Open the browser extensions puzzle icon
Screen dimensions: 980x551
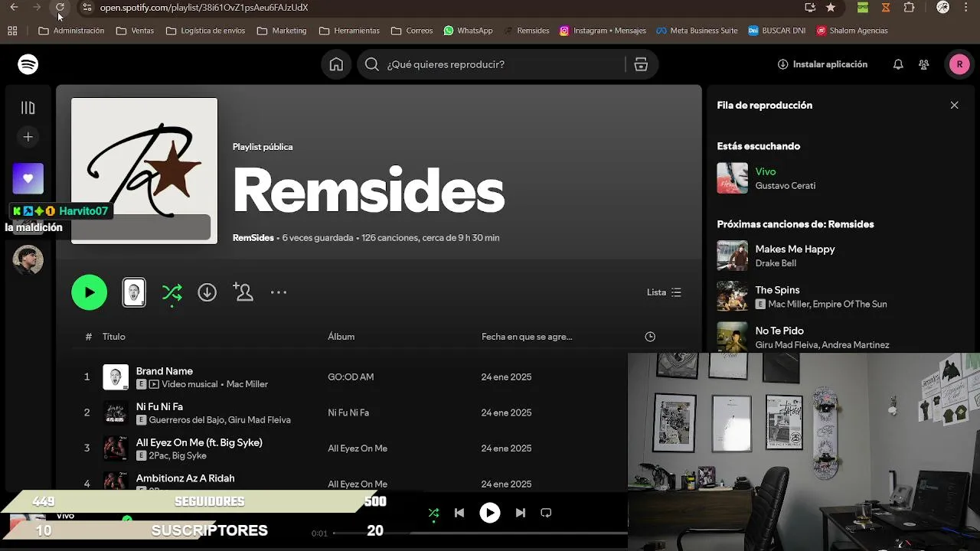click(909, 8)
